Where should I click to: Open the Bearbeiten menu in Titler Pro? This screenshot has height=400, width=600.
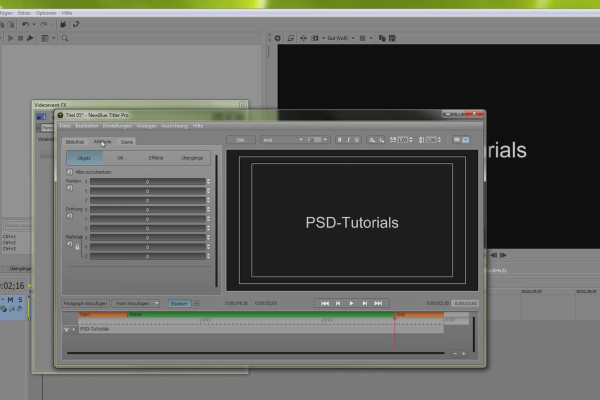[87, 126]
